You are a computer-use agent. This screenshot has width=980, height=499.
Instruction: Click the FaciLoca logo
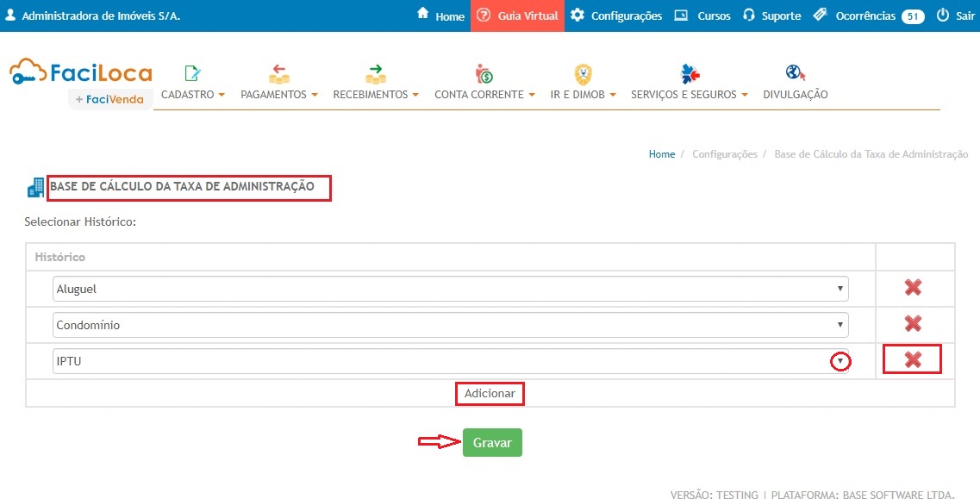(81, 74)
